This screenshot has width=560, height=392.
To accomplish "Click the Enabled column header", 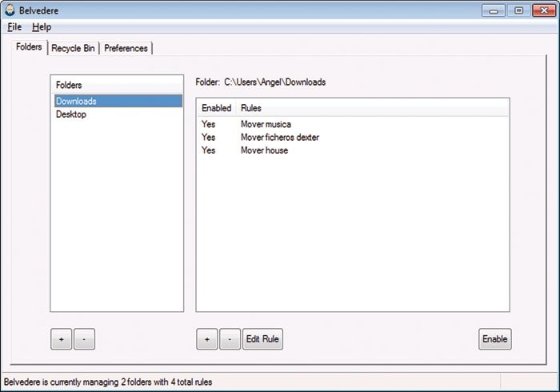I will pyautogui.click(x=217, y=108).
